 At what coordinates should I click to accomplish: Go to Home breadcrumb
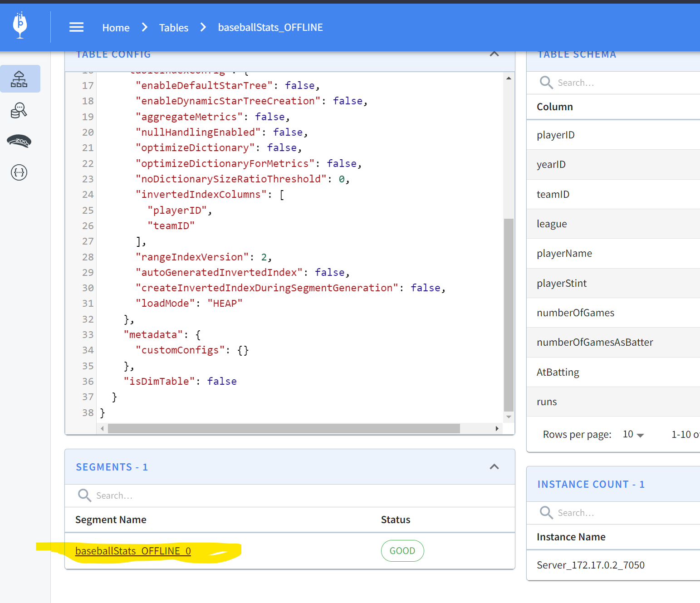[116, 28]
